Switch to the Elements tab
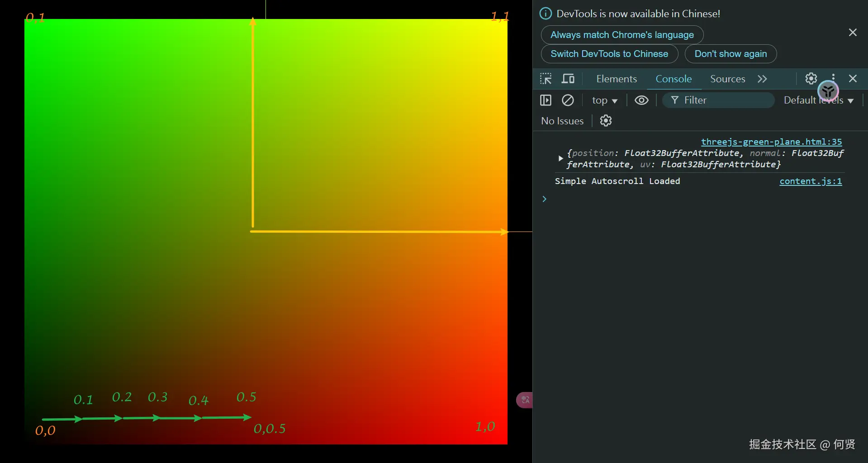 point(617,79)
